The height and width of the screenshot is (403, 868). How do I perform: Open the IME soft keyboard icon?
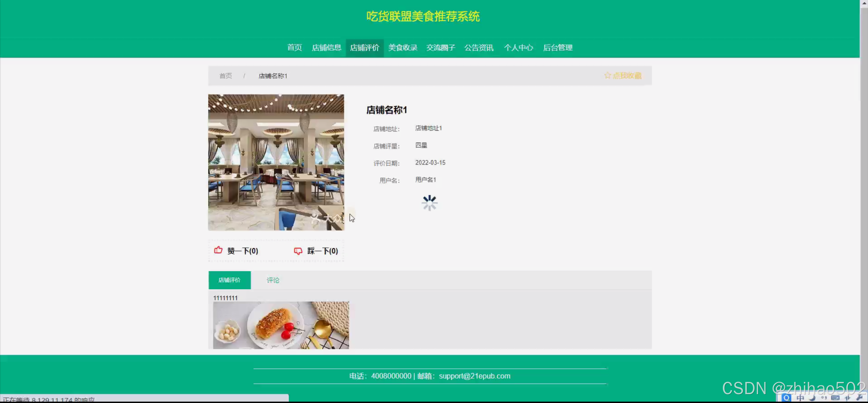pos(835,398)
